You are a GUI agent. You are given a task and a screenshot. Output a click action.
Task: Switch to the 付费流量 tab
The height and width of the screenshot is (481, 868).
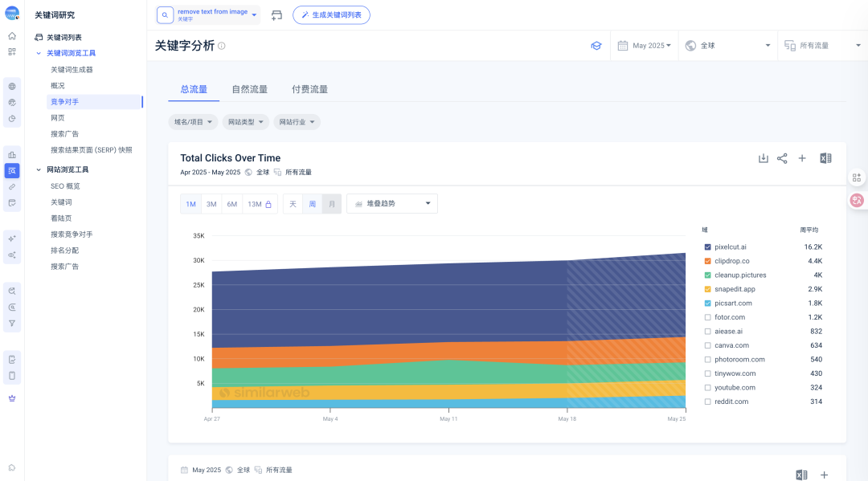[x=310, y=90]
